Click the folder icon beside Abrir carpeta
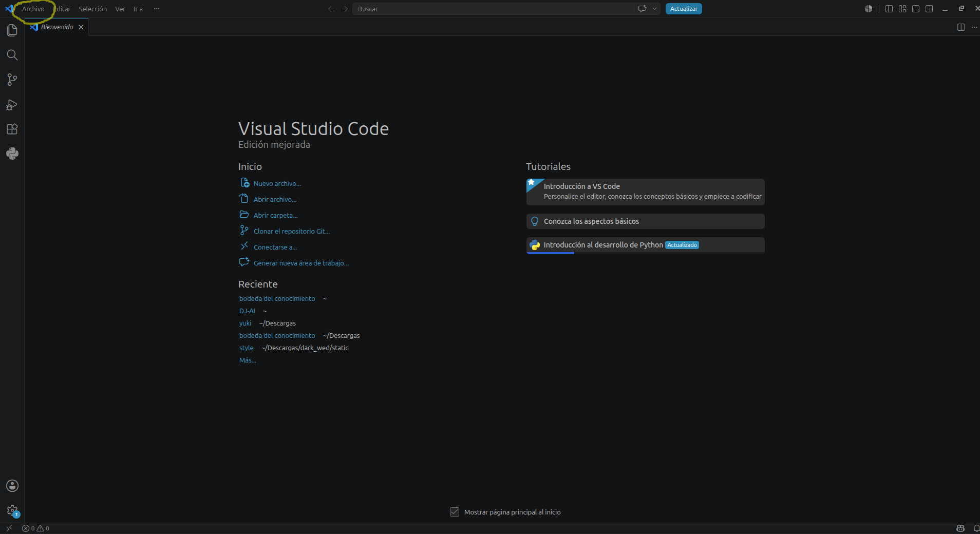 pyautogui.click(x=244, y=215)
